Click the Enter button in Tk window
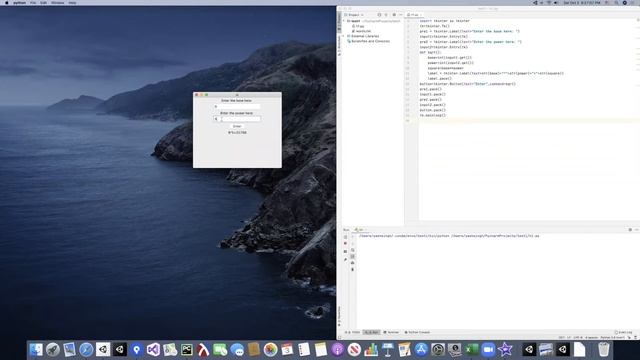Screen dimensions: 640x360 (x=237, y=126)
